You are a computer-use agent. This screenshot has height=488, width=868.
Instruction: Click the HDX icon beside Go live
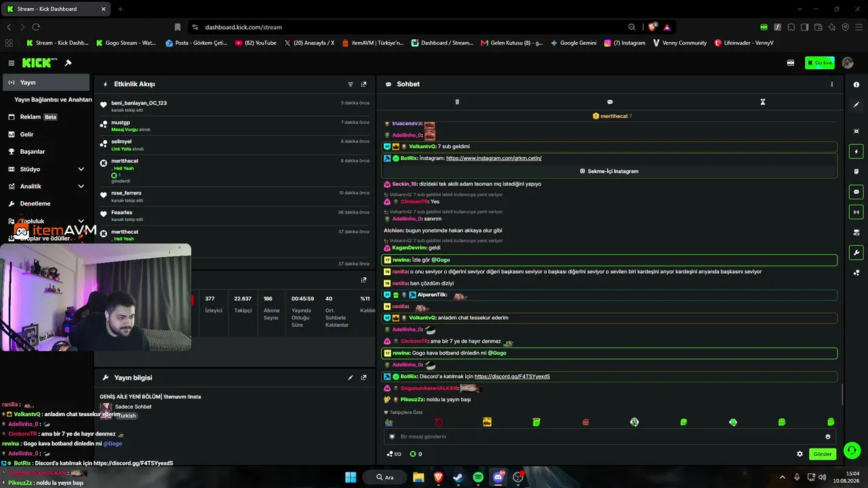pos(791,63)
